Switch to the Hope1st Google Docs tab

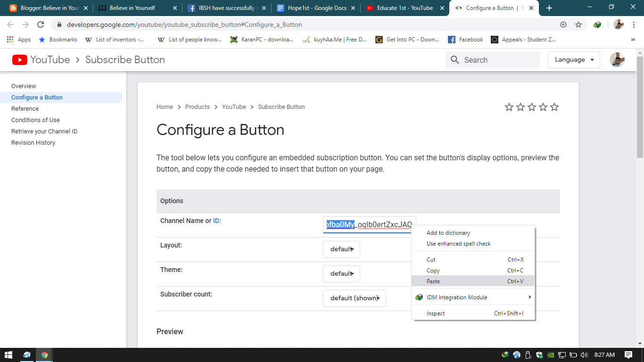coord(316,8)
